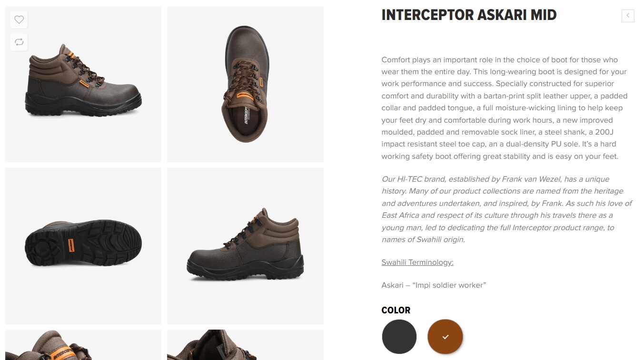Open the right-facing side view boot photo
The image size is (644, 360).
245,245
